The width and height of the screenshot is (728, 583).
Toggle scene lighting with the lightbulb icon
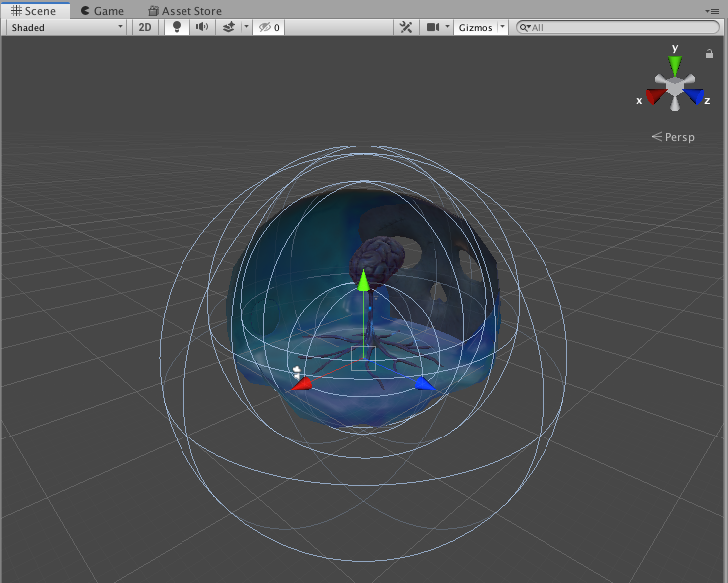click(177, 27)
